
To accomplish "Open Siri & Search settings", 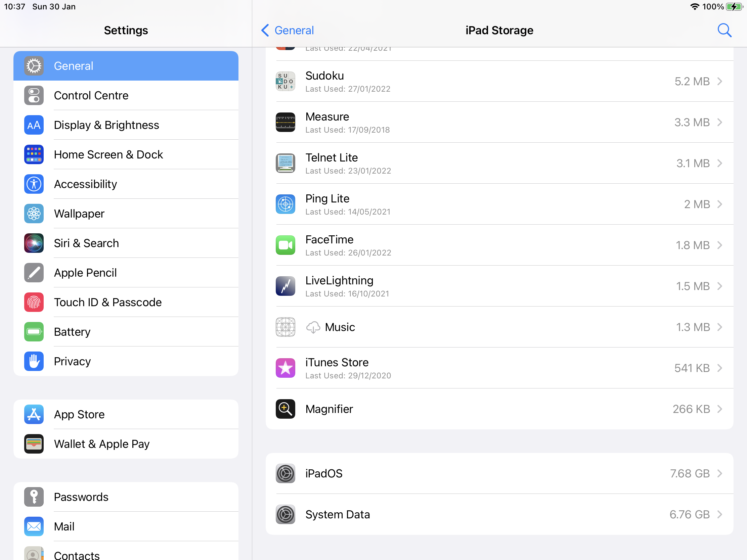I will pyautogui.click(x=126, y=243).
